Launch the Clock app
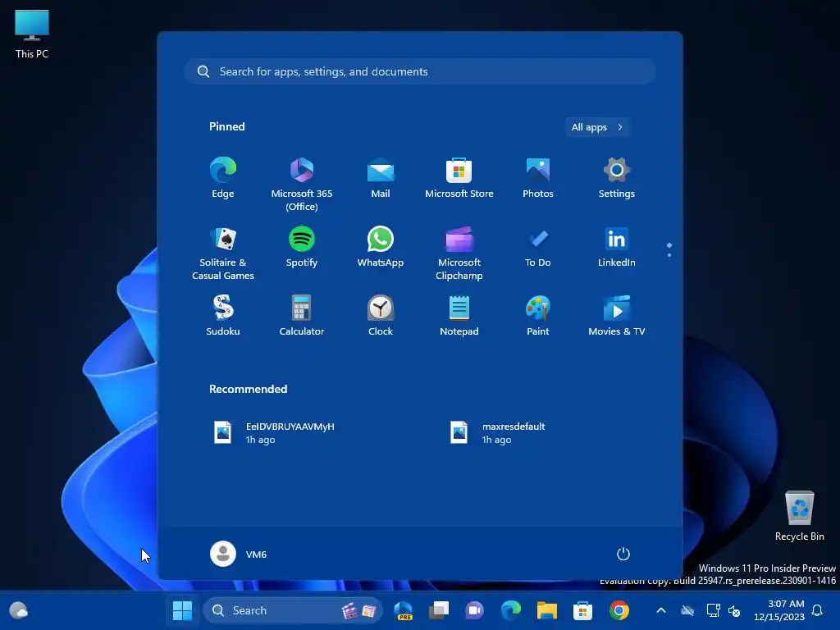The width and height of the screenshot is (840, 630). click(x=381, y=316)
